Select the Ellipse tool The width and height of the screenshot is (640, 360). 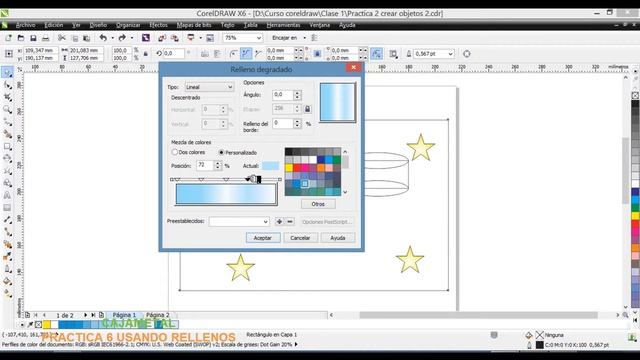[x=7, y=158]
